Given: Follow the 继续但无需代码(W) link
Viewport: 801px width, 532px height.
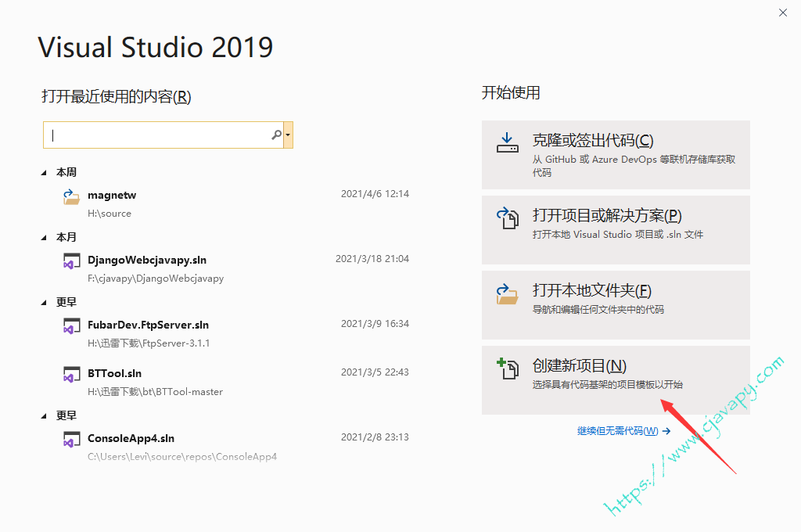Looking at the screenshot, I should point(623,431).
